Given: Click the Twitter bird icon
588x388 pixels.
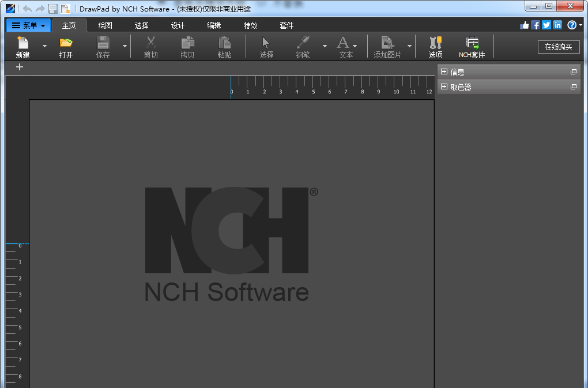Looking at the screenshot, I should [x=545, y=25].
